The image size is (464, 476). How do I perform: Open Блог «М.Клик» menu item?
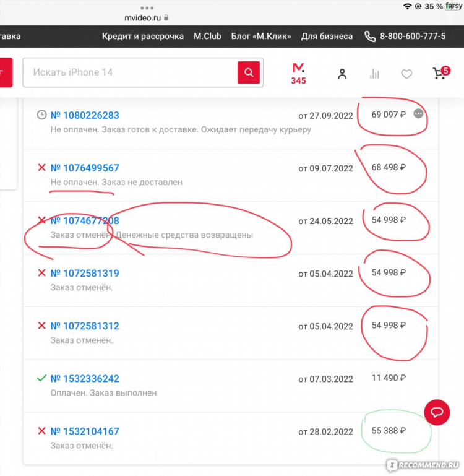pos(261,36)
